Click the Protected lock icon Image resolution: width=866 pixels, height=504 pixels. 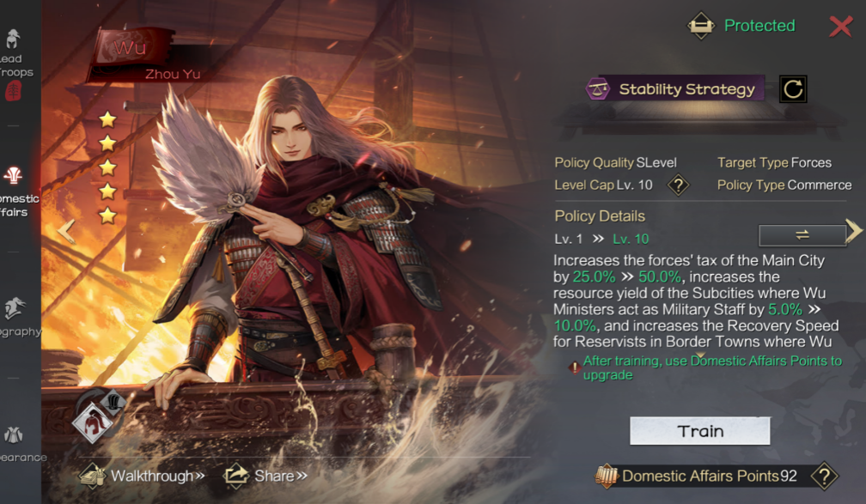(x=700, y=26)
